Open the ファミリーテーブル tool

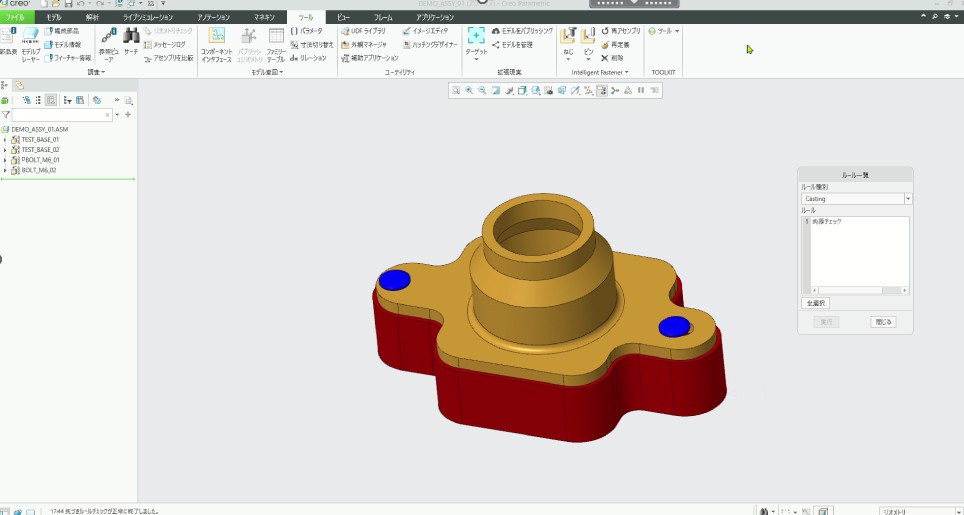(276, 46)
